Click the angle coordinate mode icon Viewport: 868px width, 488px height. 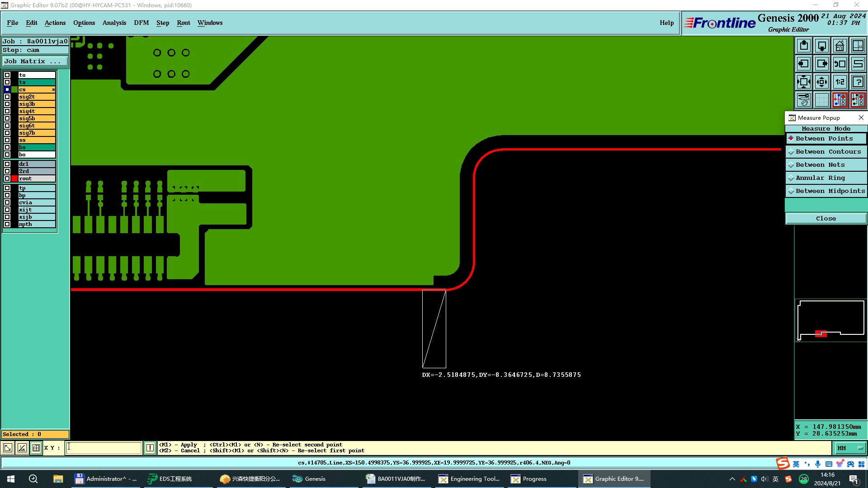click(x=22, y=448)
